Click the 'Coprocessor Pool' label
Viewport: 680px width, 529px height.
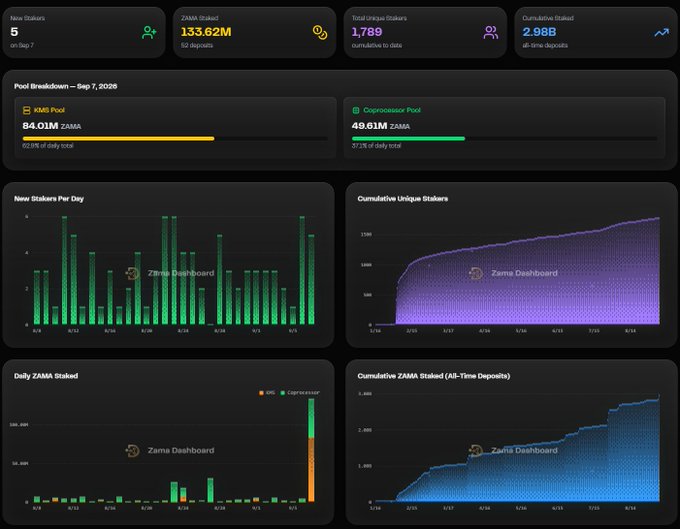pyautogui.click(x=392, y=110)
